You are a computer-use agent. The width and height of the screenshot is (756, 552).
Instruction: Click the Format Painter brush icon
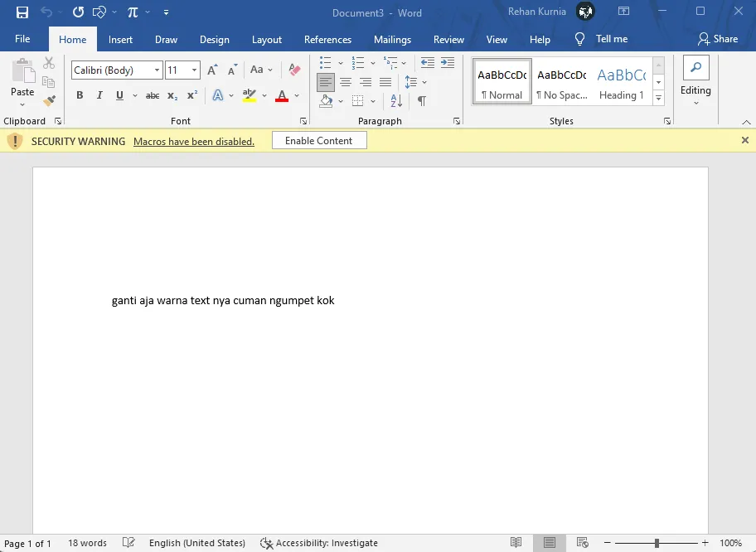49,100
